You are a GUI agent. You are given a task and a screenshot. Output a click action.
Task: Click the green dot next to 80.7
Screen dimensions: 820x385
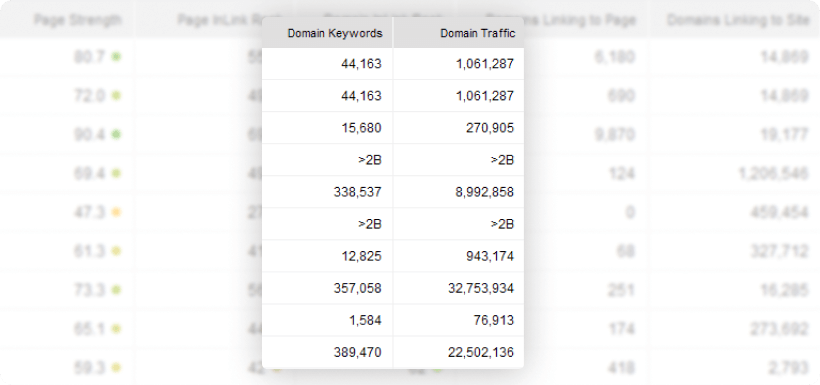coord(116,56)
